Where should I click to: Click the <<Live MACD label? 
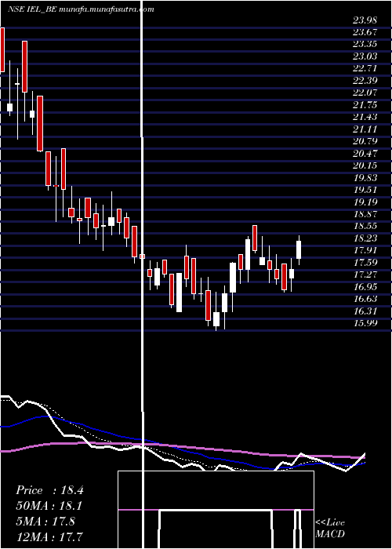(330, 529)
